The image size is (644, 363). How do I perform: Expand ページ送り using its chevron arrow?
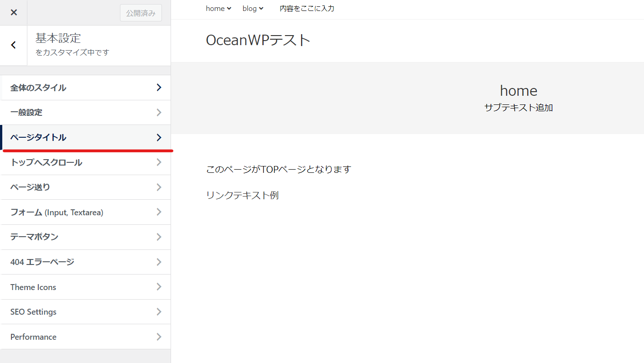[x=159, y=187]
